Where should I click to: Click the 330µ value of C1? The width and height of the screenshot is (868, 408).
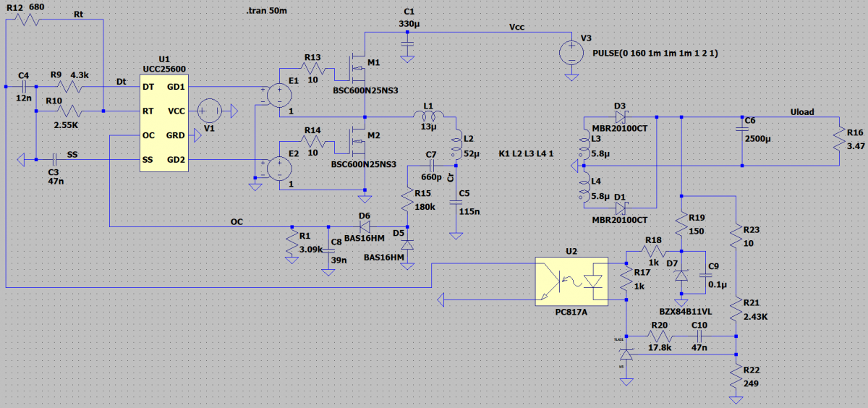[409, 23]
